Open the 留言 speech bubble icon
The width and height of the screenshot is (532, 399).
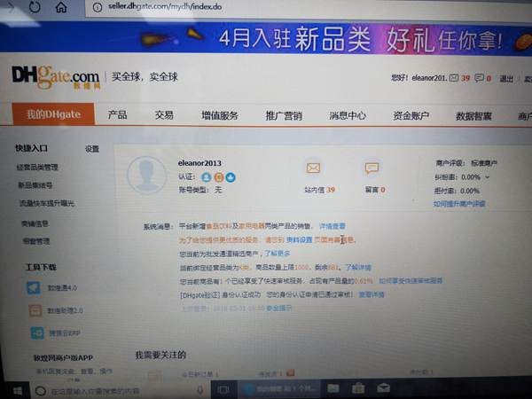[372, 168]
